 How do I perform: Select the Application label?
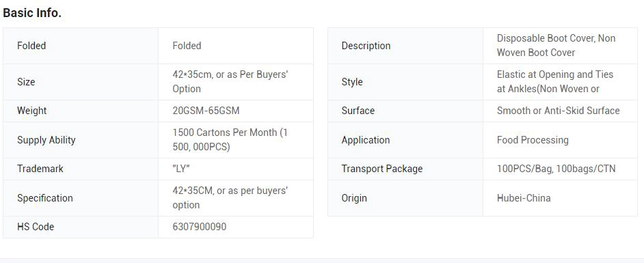coord(366,140)
